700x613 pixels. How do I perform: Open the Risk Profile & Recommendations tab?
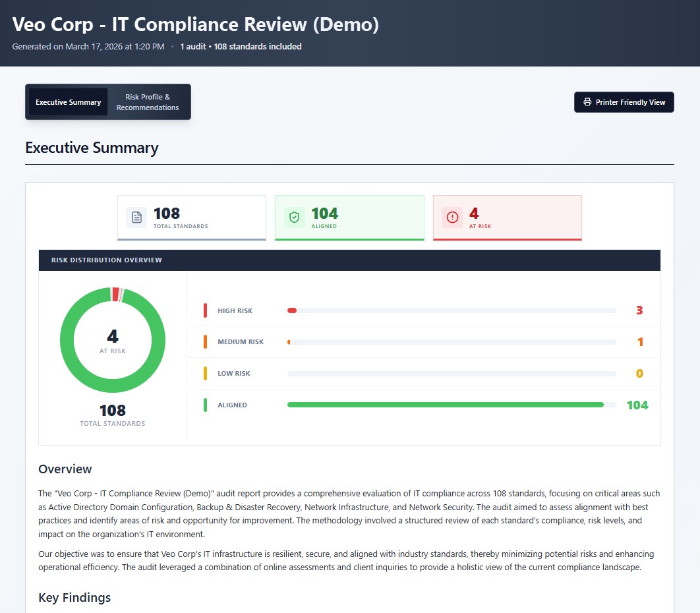pos(148,102)
